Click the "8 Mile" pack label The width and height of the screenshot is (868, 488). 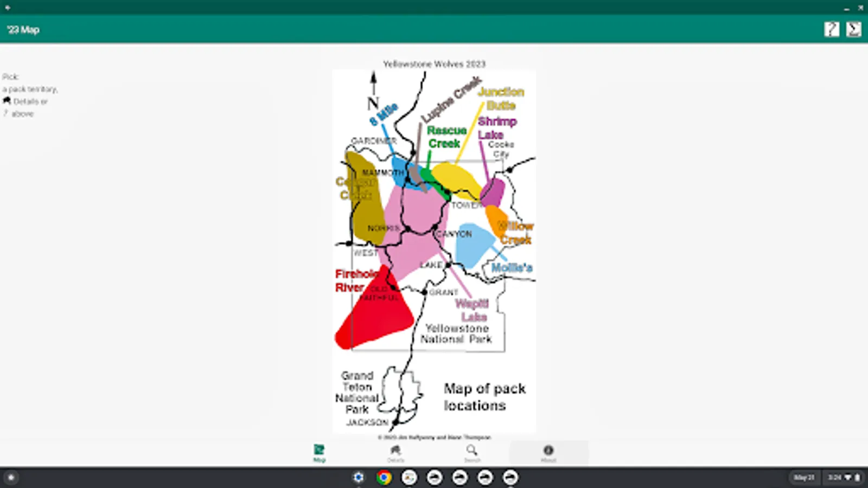click(384, 114)
